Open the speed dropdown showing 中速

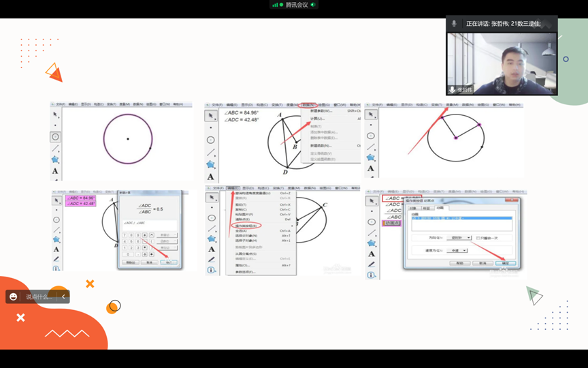pyautogui.click(x=458, y=251)
